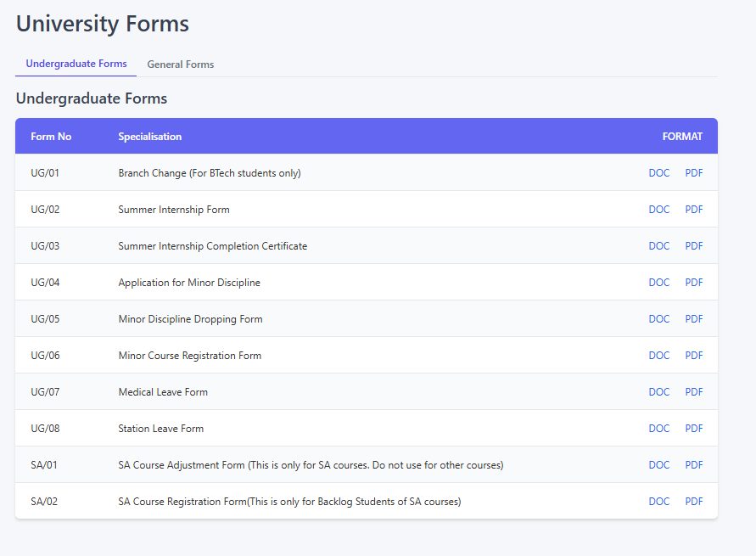Click the Form No column header

[51, 137]
